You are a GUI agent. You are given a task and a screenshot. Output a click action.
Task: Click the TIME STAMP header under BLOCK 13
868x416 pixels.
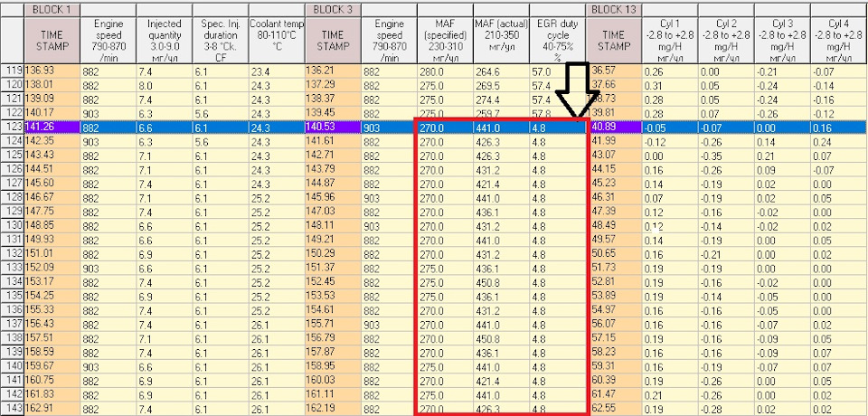pyautogui.click(x=613, y=41)
